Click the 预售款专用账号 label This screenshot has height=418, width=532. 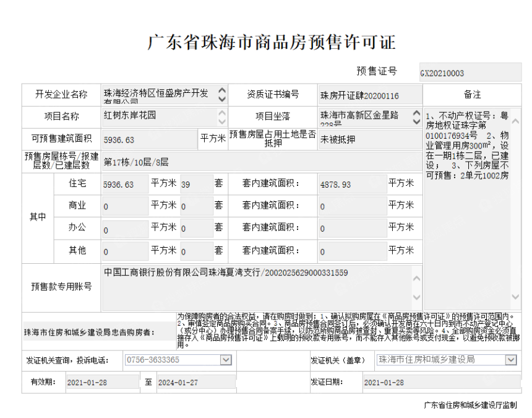pyautogui.click(x=61, y=286)
